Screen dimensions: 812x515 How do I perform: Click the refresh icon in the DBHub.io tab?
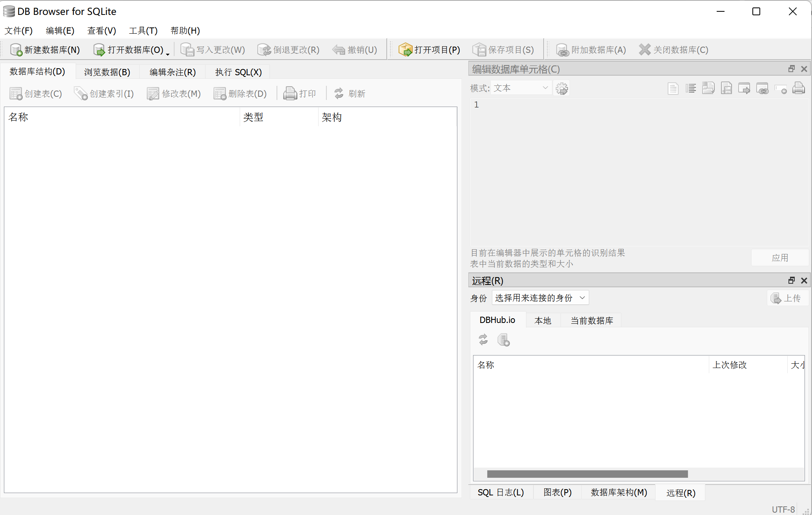pyautogui.click(x=483, y=339)
